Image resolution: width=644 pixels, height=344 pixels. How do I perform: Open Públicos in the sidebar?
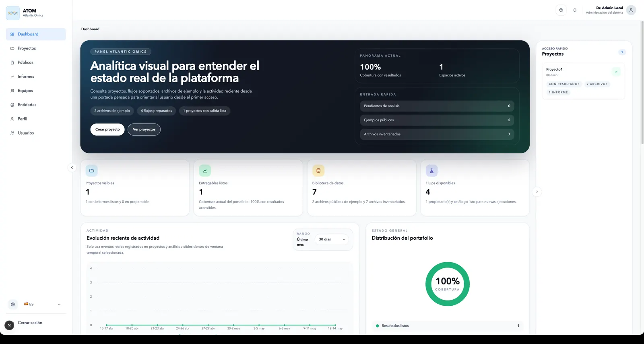coord(36,62)
